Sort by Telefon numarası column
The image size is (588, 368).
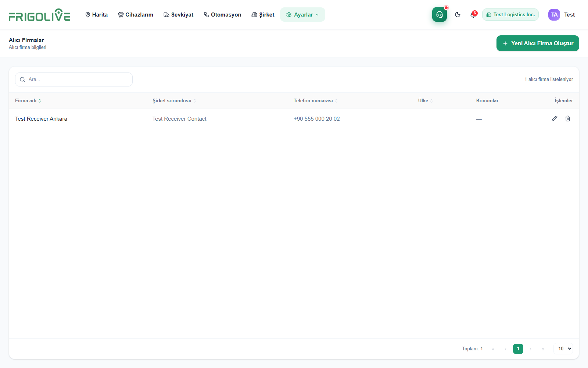316,101
